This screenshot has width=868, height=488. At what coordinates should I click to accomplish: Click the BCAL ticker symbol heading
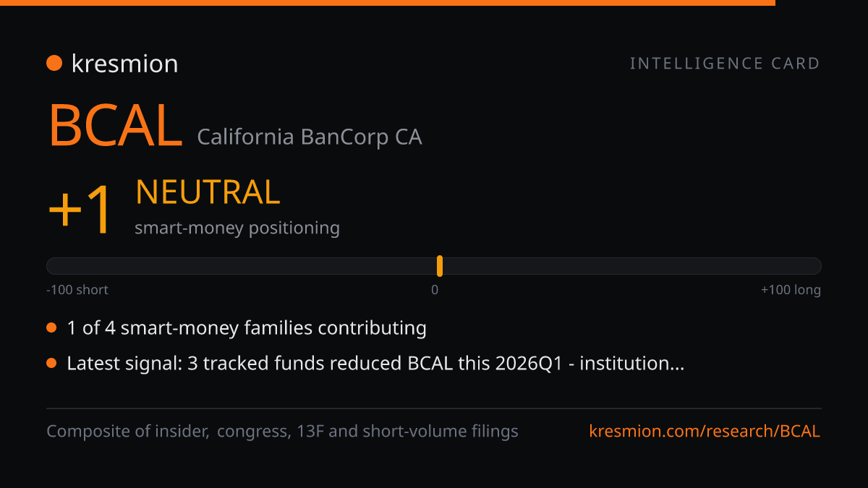(x=115, y=126)
